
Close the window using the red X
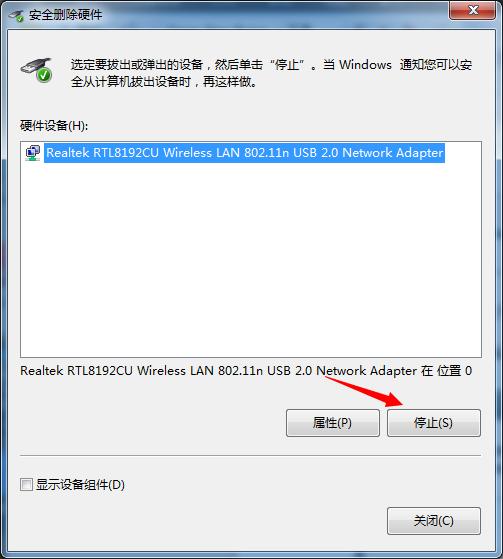pyautogui.click(x=473, y=10)
